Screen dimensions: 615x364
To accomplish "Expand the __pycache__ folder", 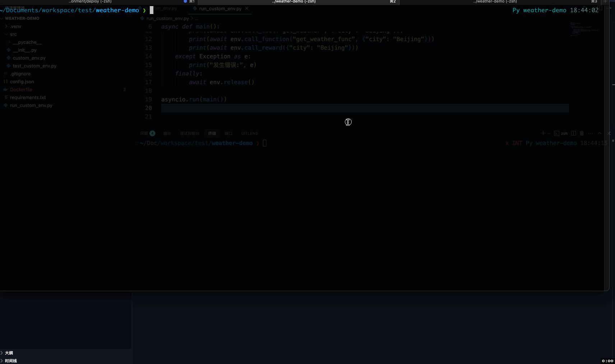I will tap(9, 42).
